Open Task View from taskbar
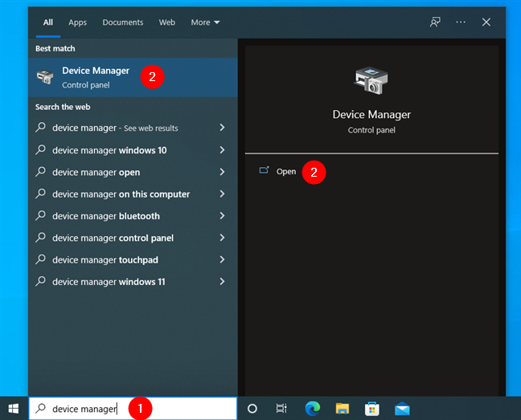Screen dimensions: 521x420 click(281, 409)
